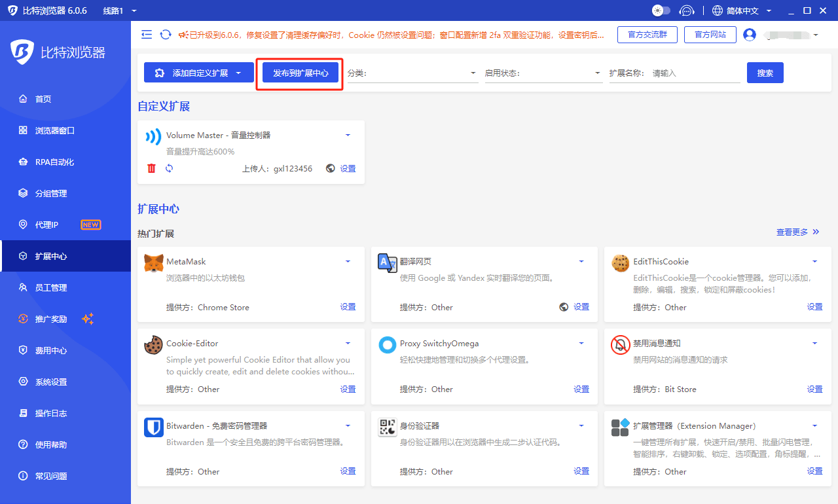
Task: Open 设置 for Volume Master
Action: (348, 169)
